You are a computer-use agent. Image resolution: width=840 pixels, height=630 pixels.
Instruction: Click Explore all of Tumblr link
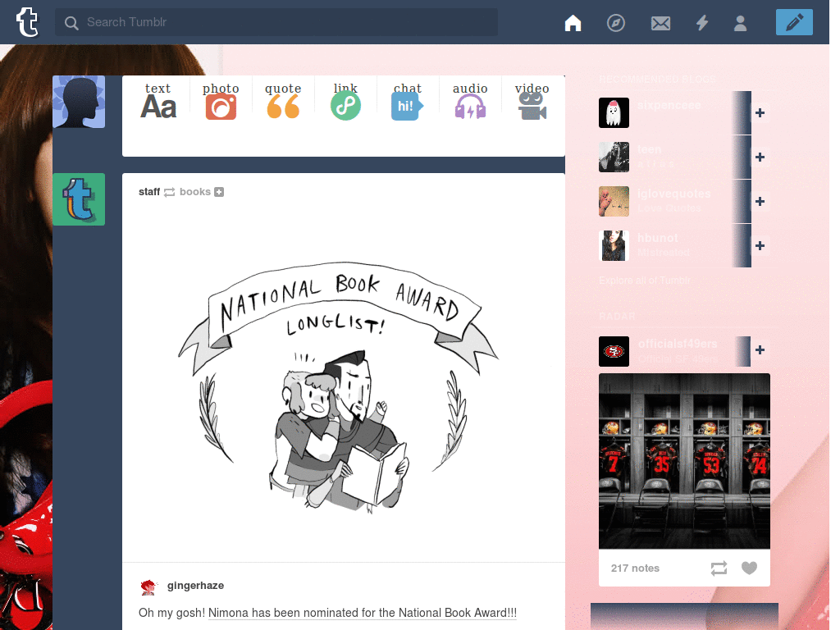645,281
